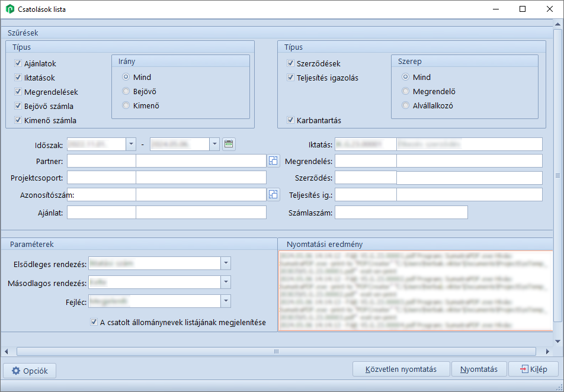
Task: Click the app logo in title bar
Action: 10,9
